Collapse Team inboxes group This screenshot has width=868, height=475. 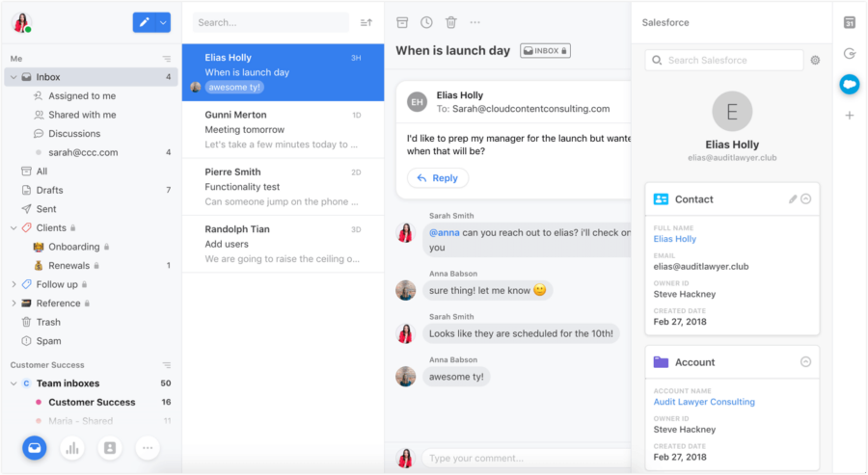pos(14,383)
